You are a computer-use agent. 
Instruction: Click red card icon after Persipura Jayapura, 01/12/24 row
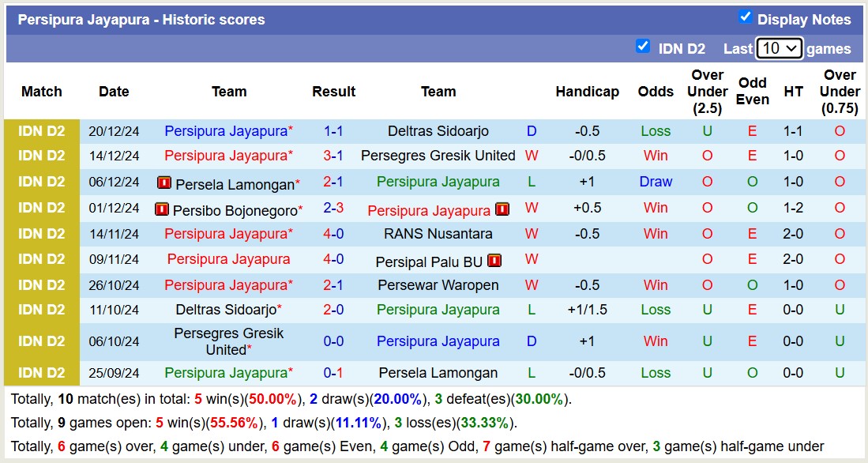[x=502, y=209]
